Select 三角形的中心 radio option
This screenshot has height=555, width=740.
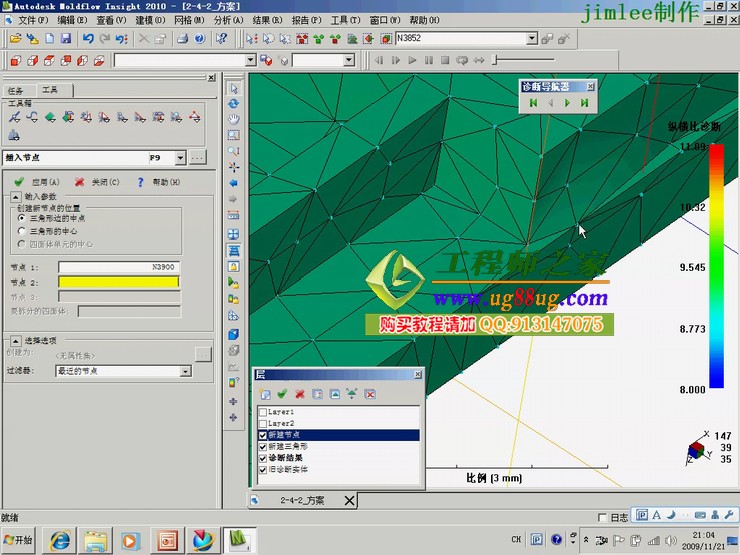[x=22, y=230]
